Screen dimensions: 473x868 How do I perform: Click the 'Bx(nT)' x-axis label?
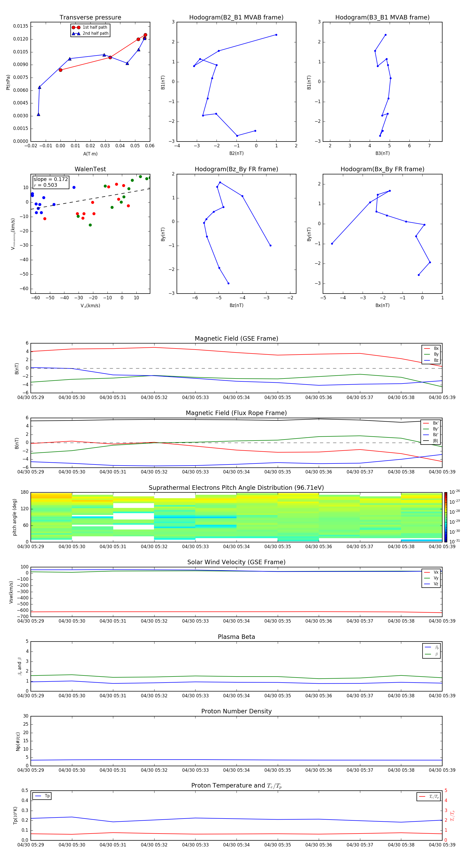382,305
